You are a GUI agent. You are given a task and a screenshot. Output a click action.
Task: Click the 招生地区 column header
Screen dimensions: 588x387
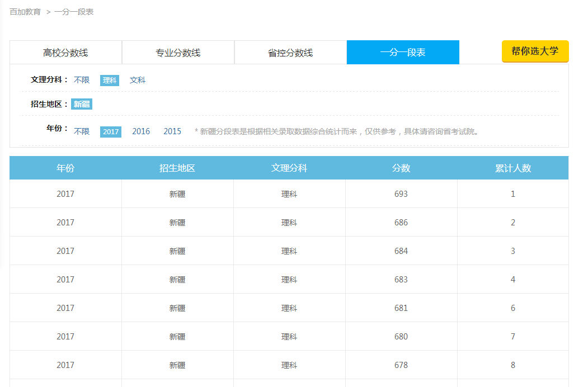(177, 168)
